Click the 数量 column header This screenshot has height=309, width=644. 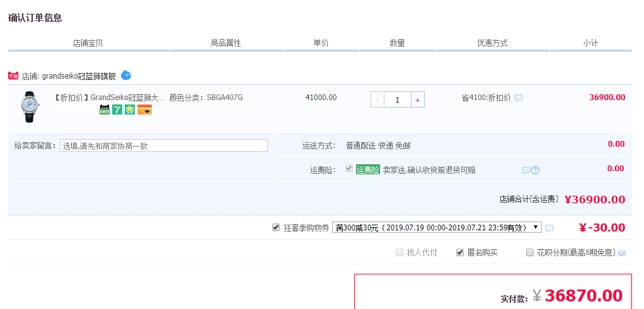tap(397, 43)
